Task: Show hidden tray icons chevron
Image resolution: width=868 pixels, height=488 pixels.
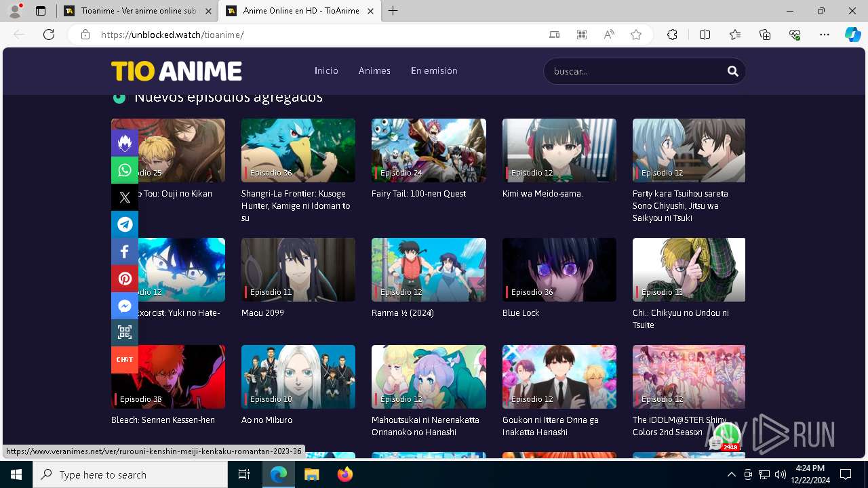Action: click(731, 474)
